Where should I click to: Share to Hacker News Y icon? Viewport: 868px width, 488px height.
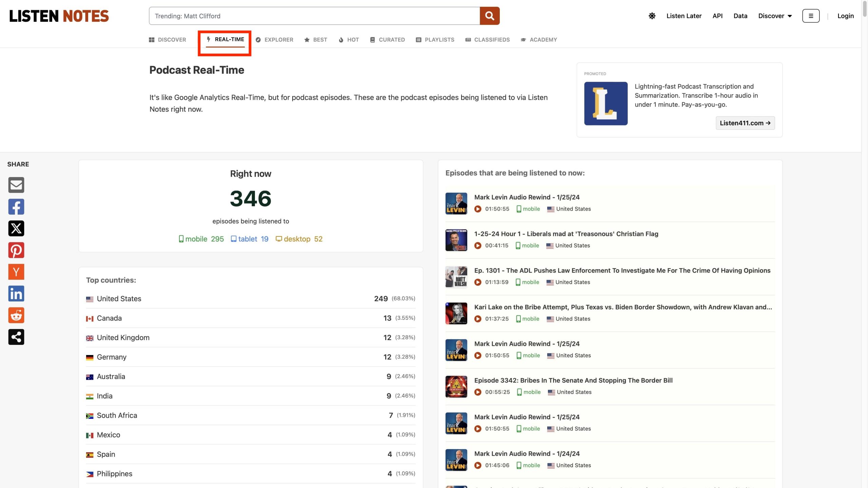(x=16, y=272)
